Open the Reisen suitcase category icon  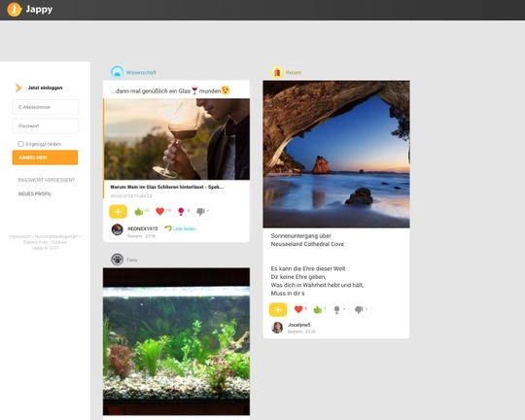coord(277,72)
